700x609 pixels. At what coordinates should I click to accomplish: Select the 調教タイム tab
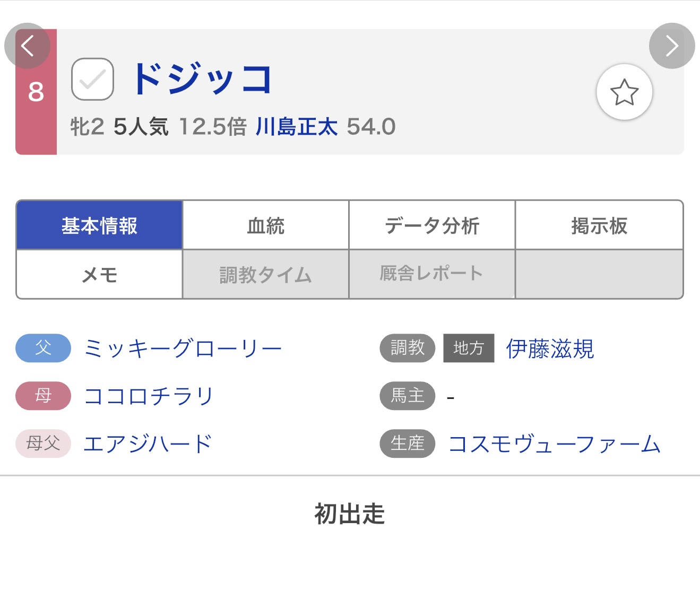(265, 274)
